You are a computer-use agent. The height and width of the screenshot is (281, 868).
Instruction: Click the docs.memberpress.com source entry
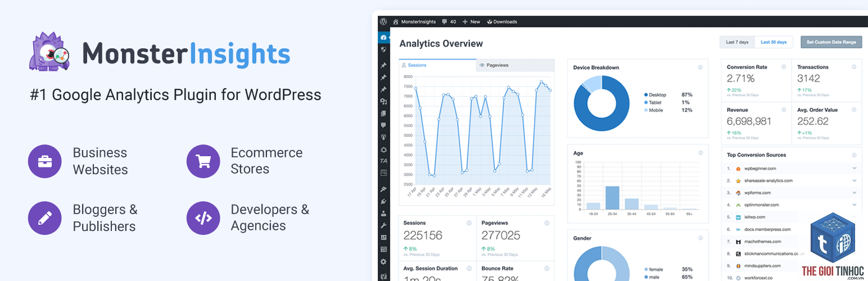tap(767, 229)
